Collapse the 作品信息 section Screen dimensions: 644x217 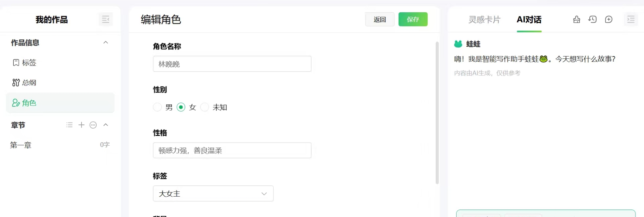[x=106, y=42]
